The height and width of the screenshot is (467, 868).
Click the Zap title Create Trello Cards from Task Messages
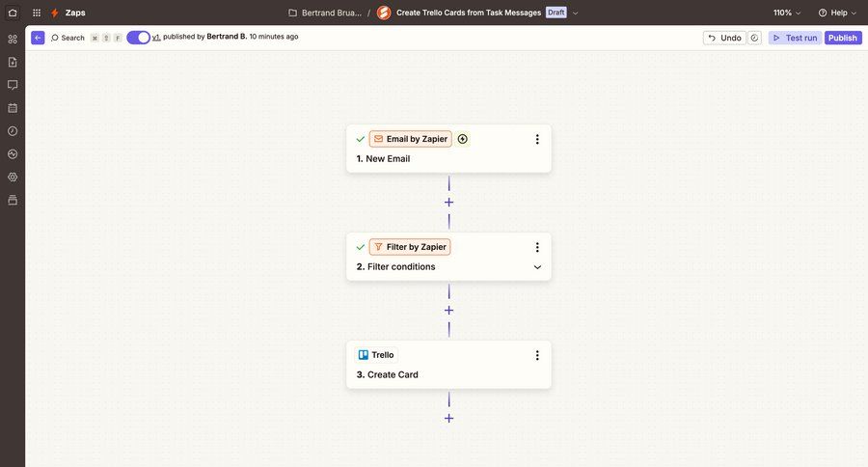click(x=469, y=13)
